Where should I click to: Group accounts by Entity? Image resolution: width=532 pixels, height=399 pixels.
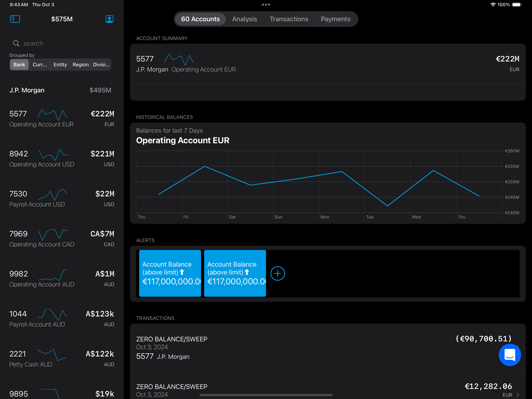coord(60,64)
